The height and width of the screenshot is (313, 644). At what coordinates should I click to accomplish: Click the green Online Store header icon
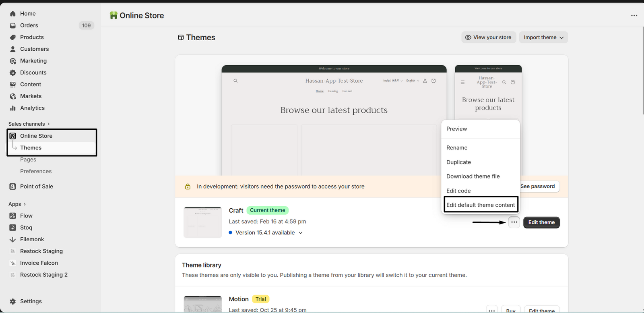(114, 15)
